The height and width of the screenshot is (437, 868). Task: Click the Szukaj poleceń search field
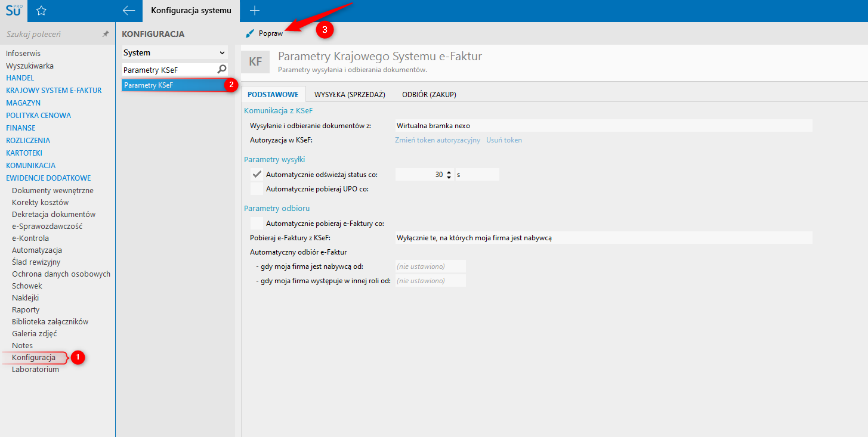click(51, 34)
